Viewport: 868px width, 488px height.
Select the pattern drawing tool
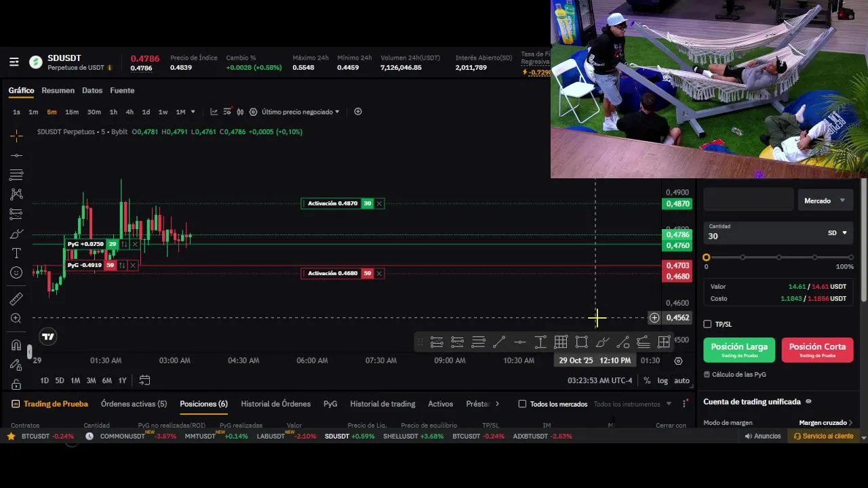click(x=16, y=195)
